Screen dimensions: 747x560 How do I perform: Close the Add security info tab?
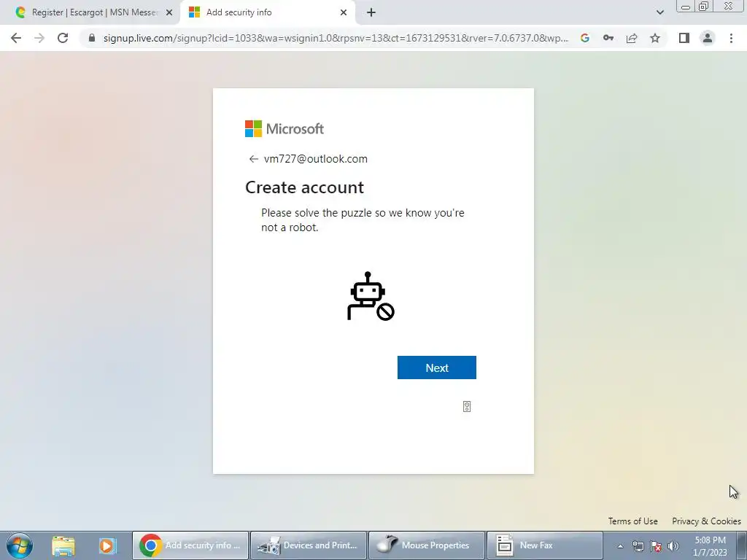[344, 12]
